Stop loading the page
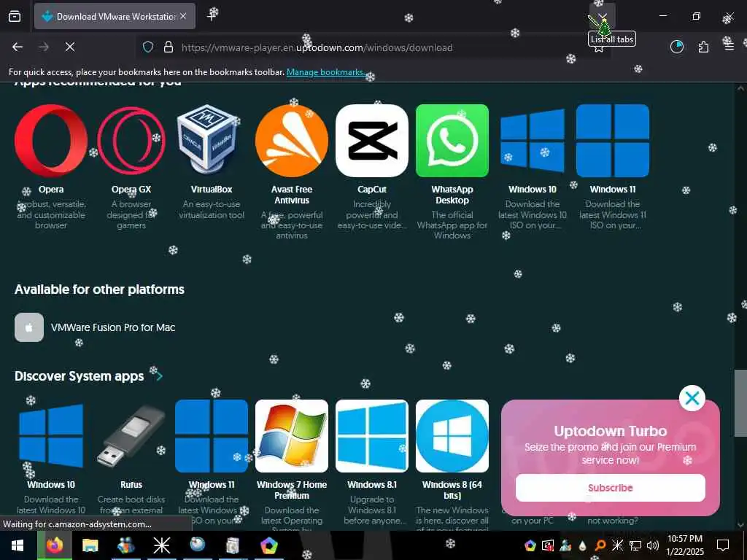Image resolution: width=747 pixels, height=560 pixels. coord(69,47)
